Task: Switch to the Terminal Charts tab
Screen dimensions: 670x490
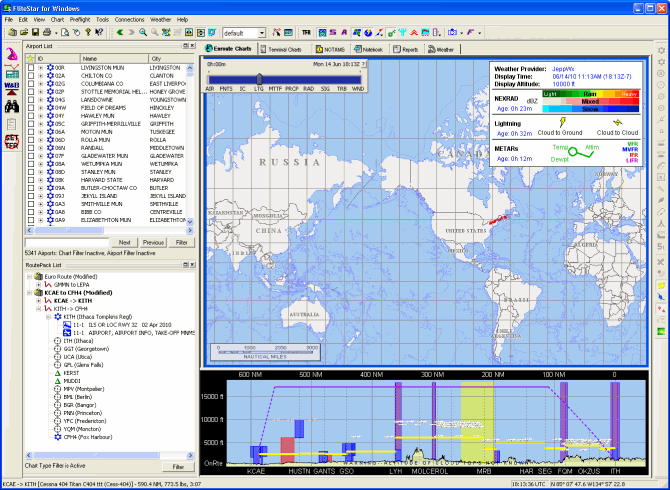Action: (x=281, y=50)
